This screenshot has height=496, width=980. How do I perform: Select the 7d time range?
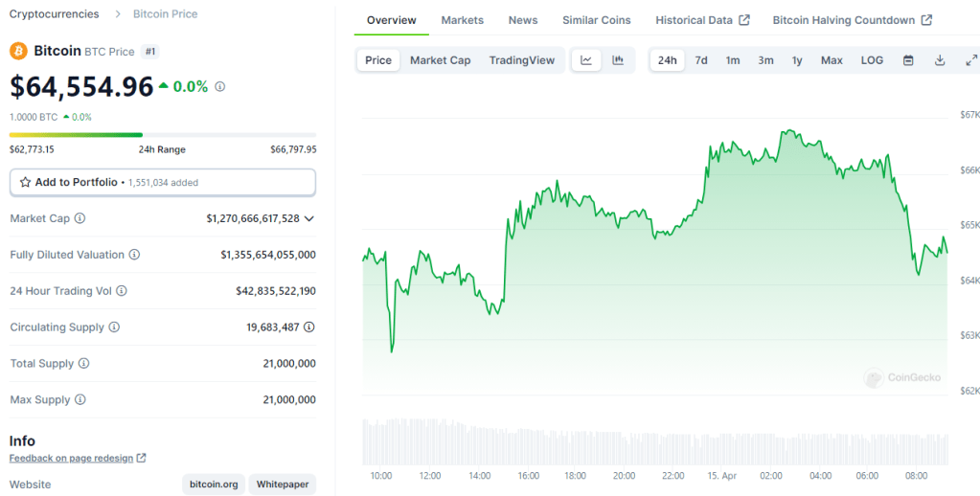tap(701, 60)
